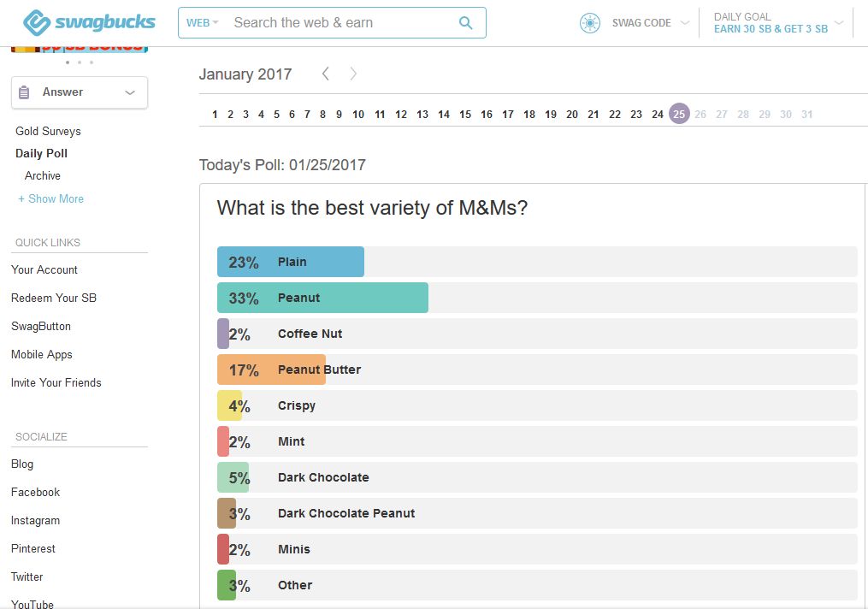Select January 24 on the date strip

[658, 114]
